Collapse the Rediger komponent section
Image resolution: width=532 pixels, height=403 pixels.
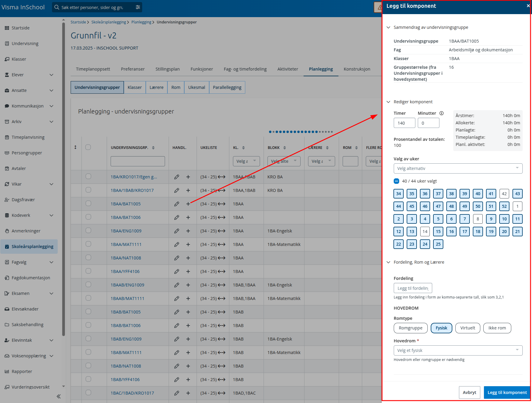coord(388,102)
